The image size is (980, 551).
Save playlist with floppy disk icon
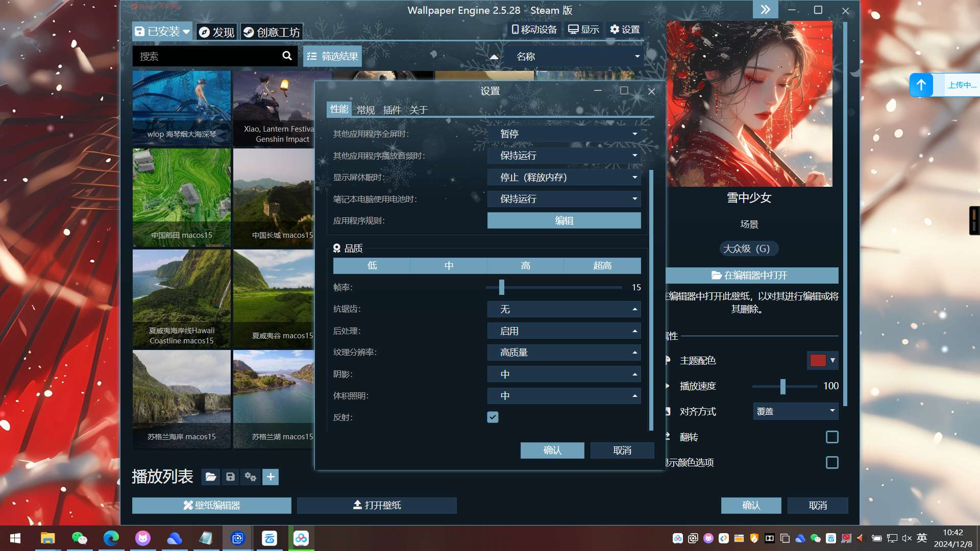pos(230,477)
